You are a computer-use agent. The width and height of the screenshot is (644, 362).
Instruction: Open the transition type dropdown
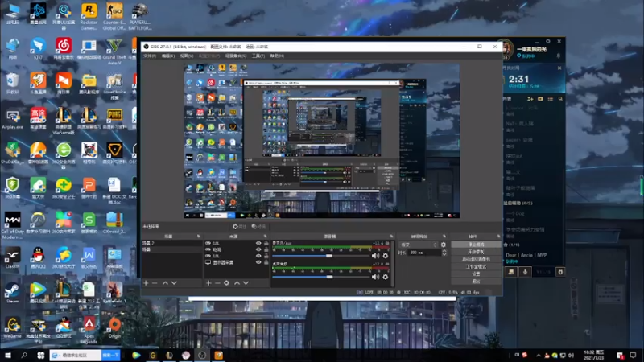[418, 245]
